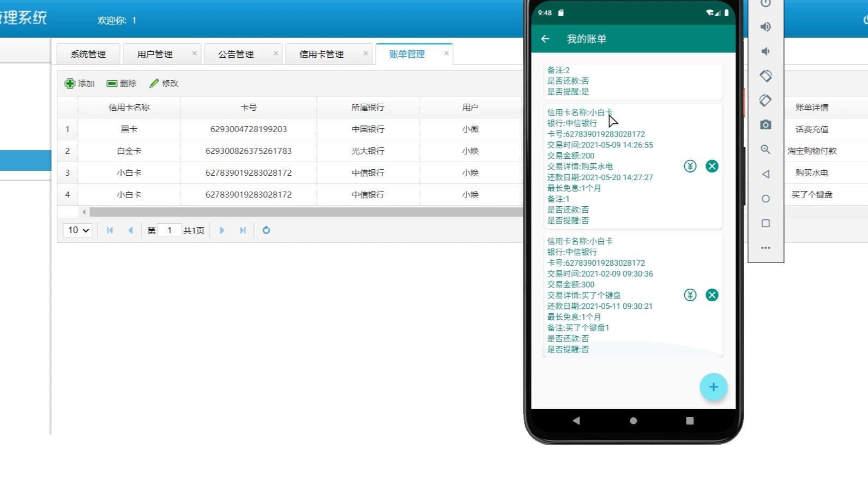Click the 中国银行 cell
Screen dimensions: 868x489
point(368,129)
